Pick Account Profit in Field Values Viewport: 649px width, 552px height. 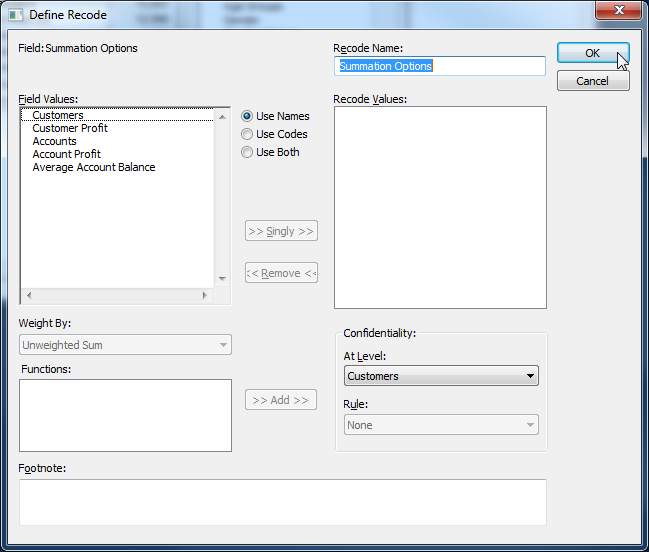click(x=66, y=154)
